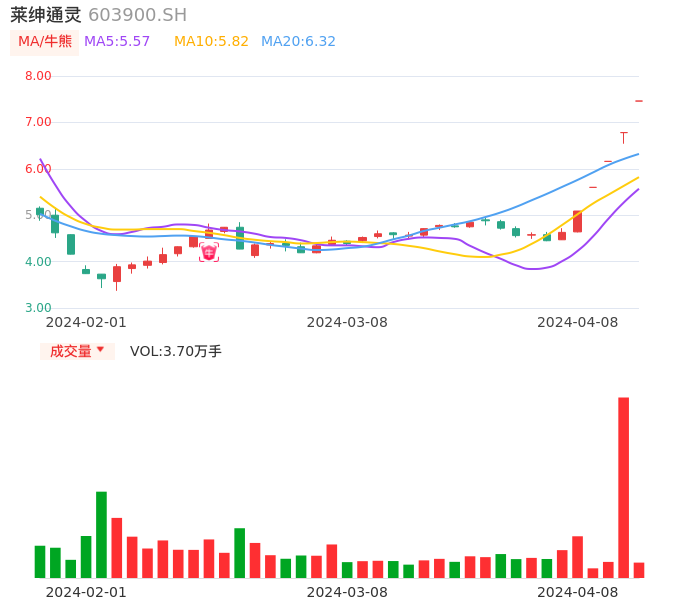This screenshot has height=606, width=686.
Task: Click the 2024-03-08 date label under the price chart
Action: pos(347,322)
